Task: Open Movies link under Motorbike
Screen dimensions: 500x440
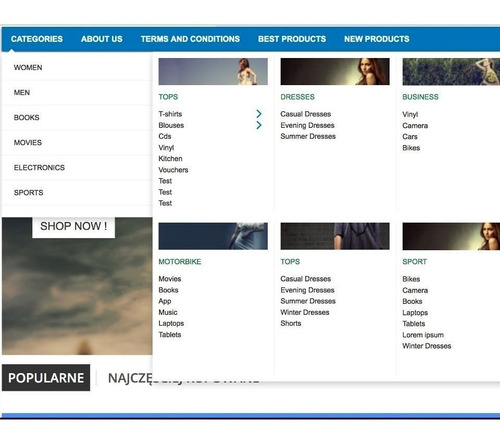Action: point(170,279)
